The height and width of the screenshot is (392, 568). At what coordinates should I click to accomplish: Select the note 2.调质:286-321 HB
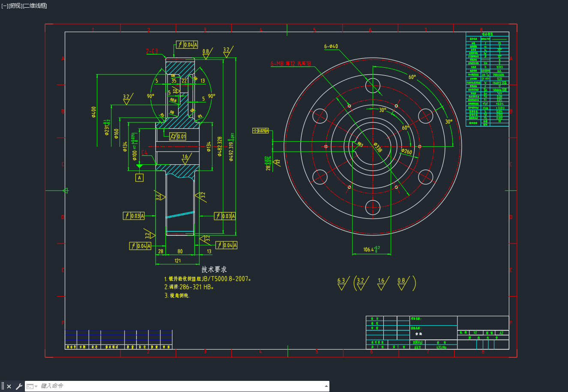[x=189, y=287]
